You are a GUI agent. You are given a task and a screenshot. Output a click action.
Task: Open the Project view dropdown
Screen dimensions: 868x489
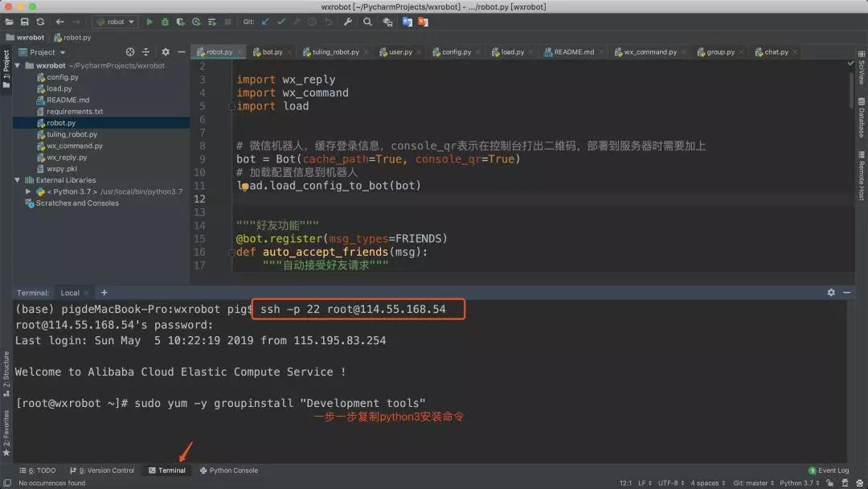tap(43, 52)
